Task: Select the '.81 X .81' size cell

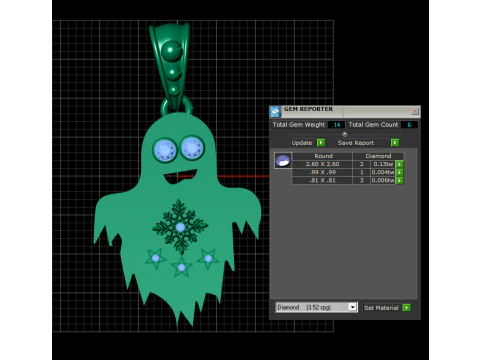Action: pos(322,181)
